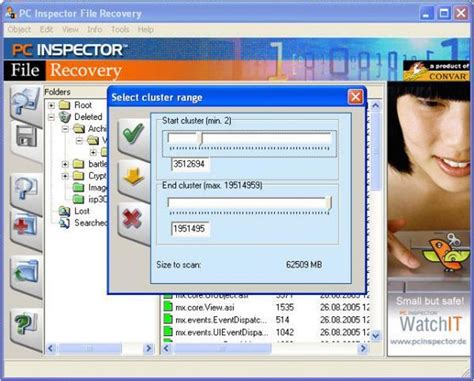Screen dimensions: 474x381
Task: Open the View menu
Action: [70, 29]
